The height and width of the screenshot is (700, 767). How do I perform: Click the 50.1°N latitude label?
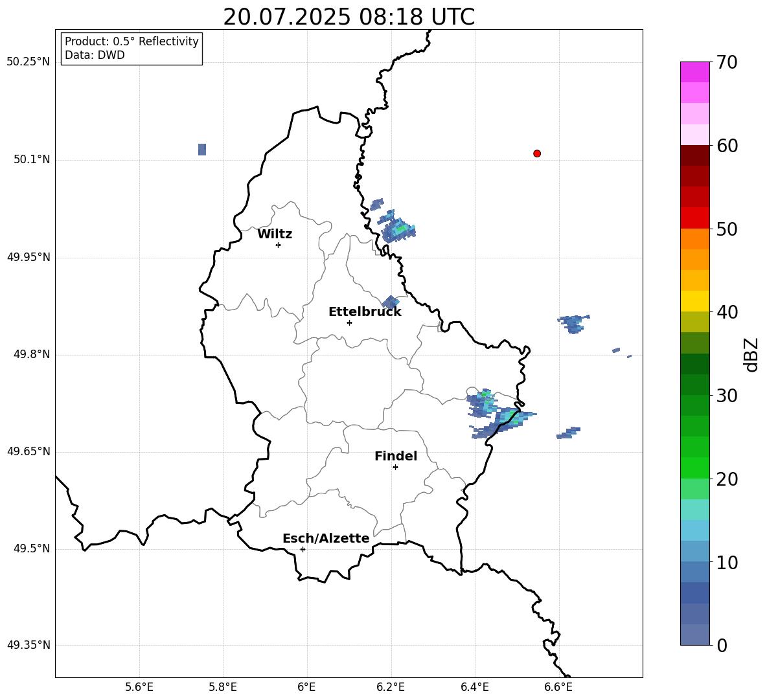32,159
